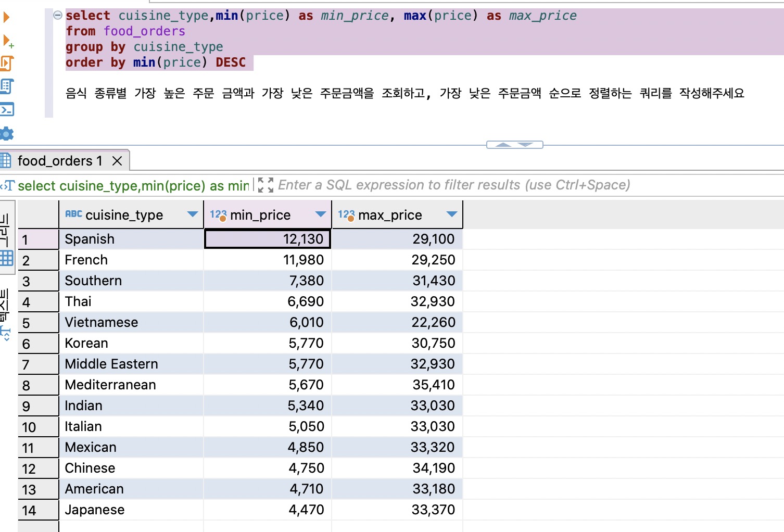Screen dimensions: 784x532
Task: Open the min_price column dropdown arrow
Action: [x=321, y=214]
